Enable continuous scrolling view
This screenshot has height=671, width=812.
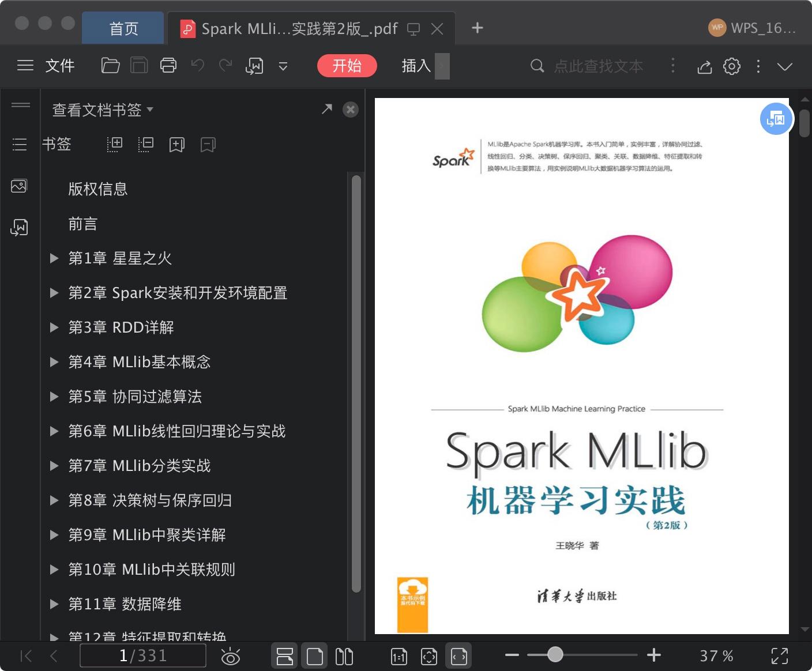point(285,656)
